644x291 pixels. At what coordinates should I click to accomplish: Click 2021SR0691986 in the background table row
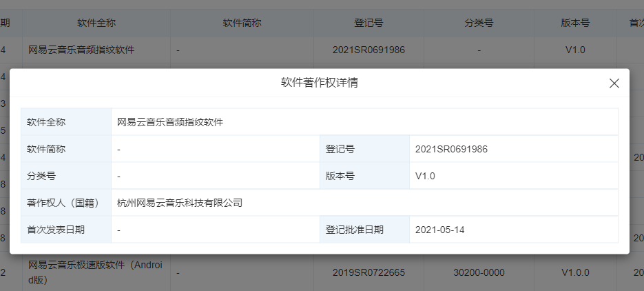point(368,50)
